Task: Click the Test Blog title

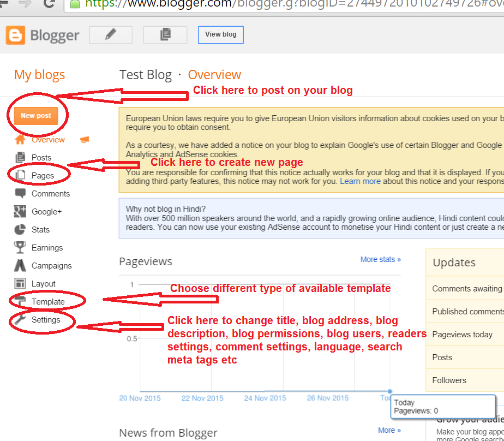Action: (x=146, y=75)
